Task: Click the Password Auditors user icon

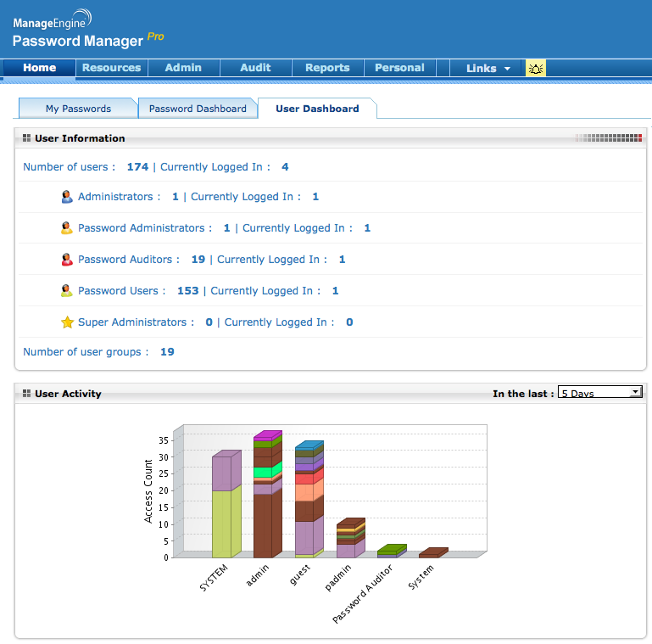Action: pyautogui.click(x=66, y=259)
